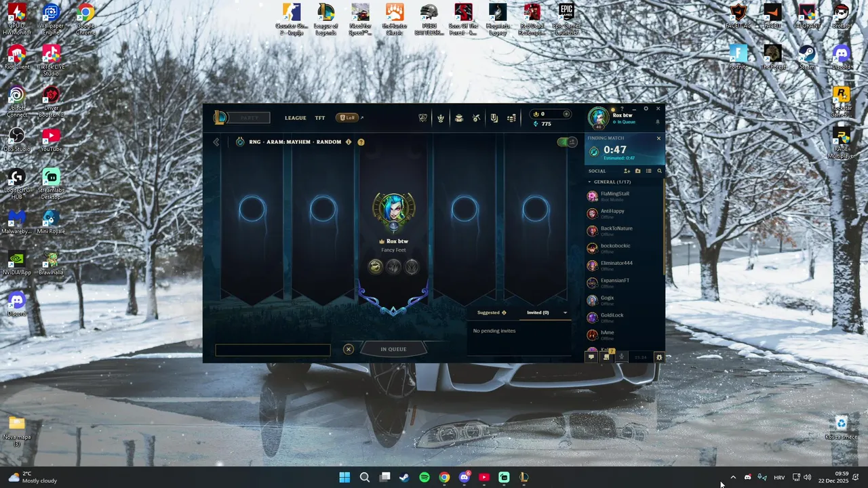Close the Finding Match panel

pos(658,138)
